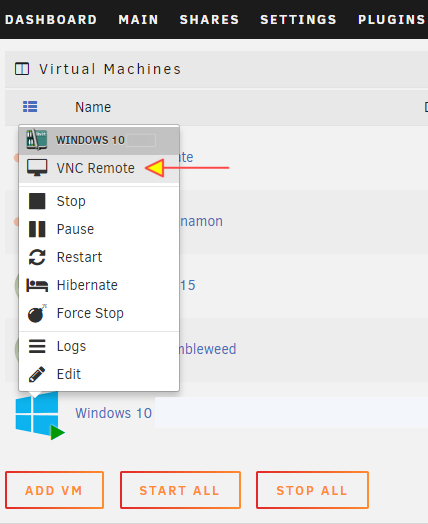The width and height of the screenshot is (428, 524).
Task: Click the START ALL button
Action: 180,490
